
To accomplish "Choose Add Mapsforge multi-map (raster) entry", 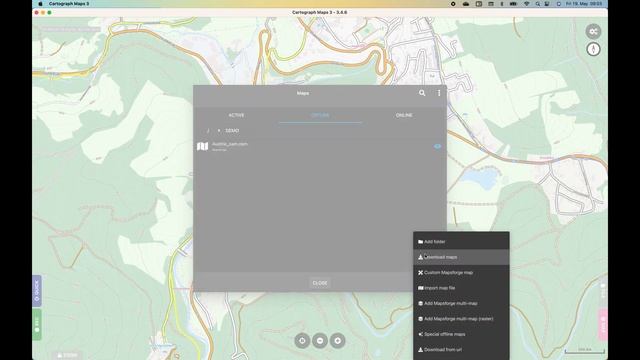I will [461, 319].
